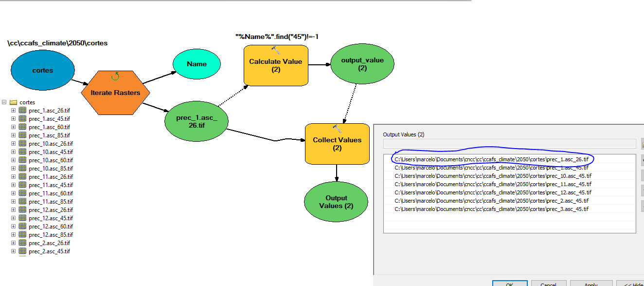Click the folder icon beside cortes in the tree

[13, 102]
